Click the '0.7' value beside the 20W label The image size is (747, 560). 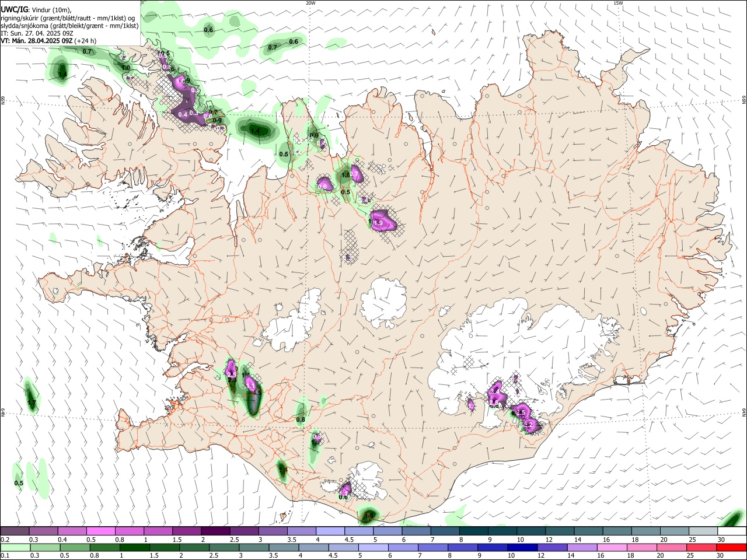pos(273,47)
